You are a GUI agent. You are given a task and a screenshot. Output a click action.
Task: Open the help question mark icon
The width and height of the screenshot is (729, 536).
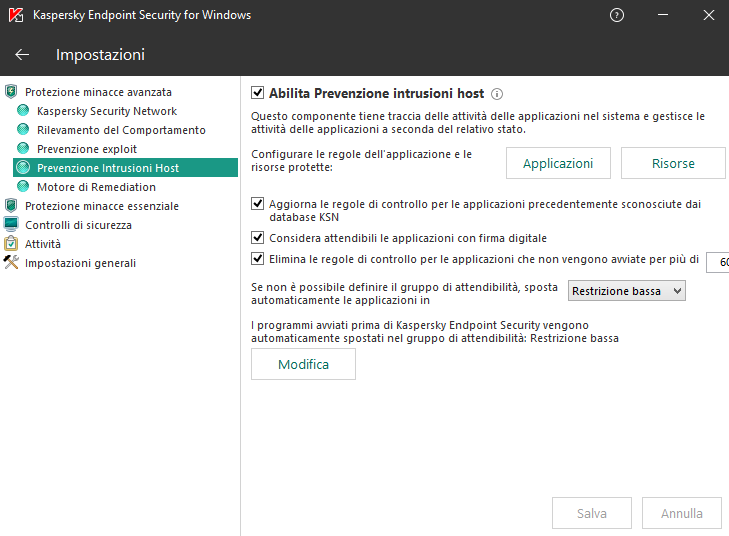(x=616, y=15)
